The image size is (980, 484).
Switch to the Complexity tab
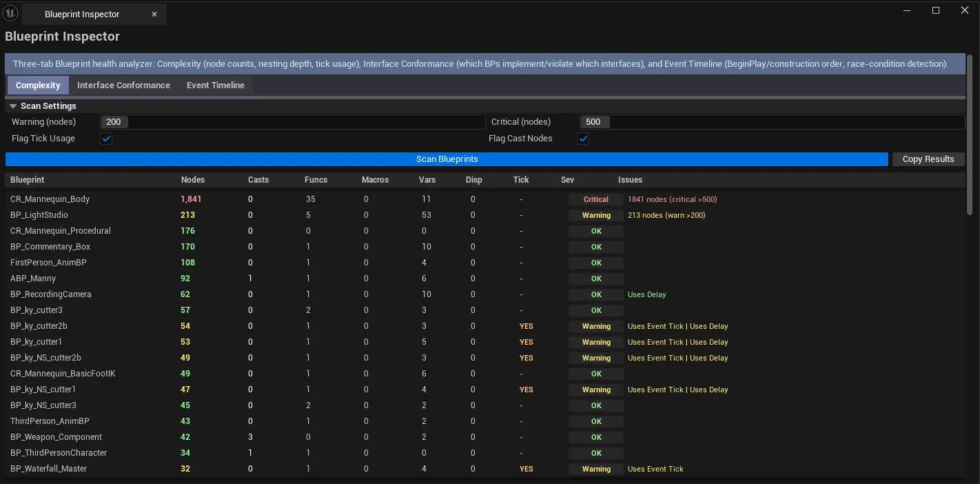pyautogui.click(x=38, y=85)
